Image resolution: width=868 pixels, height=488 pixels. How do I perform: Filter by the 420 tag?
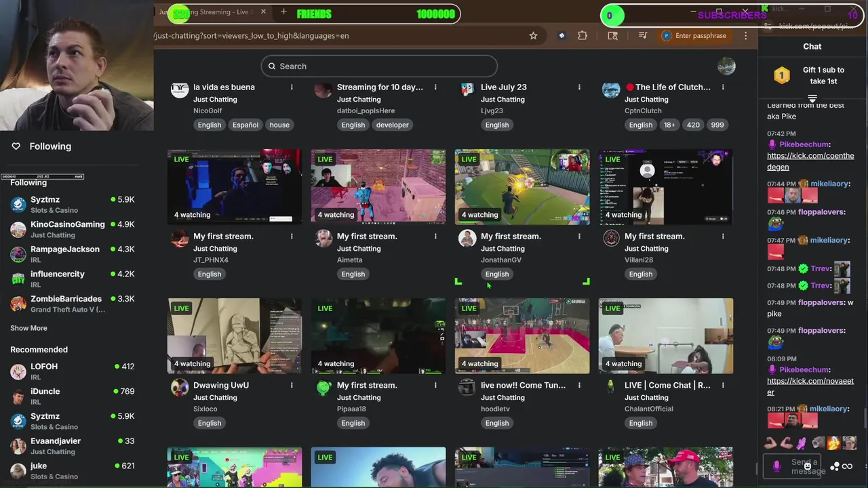point(693,125)
